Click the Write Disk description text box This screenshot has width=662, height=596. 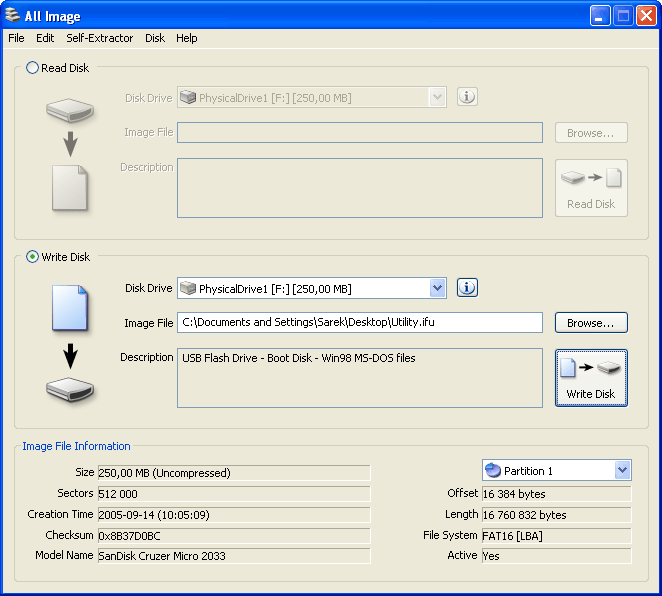[x=360, y=378]
